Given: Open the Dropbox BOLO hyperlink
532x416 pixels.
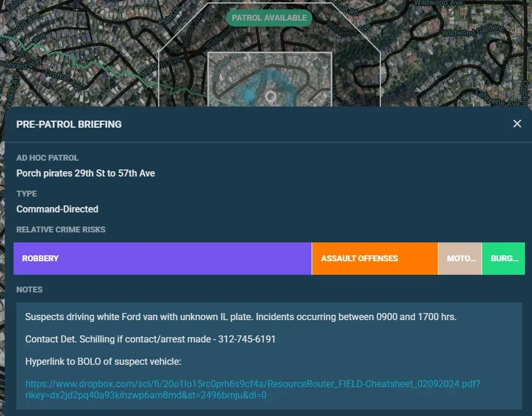Looking at the screenshot, I should (x=252, y=390).
